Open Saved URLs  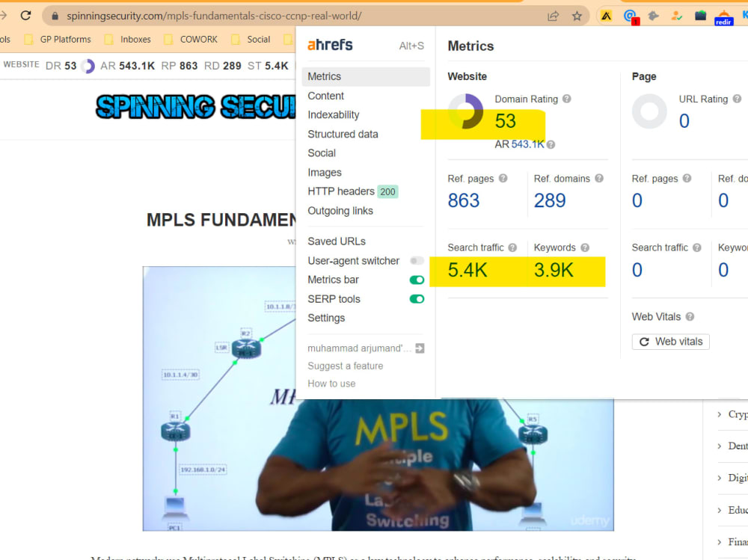(337, 241)
